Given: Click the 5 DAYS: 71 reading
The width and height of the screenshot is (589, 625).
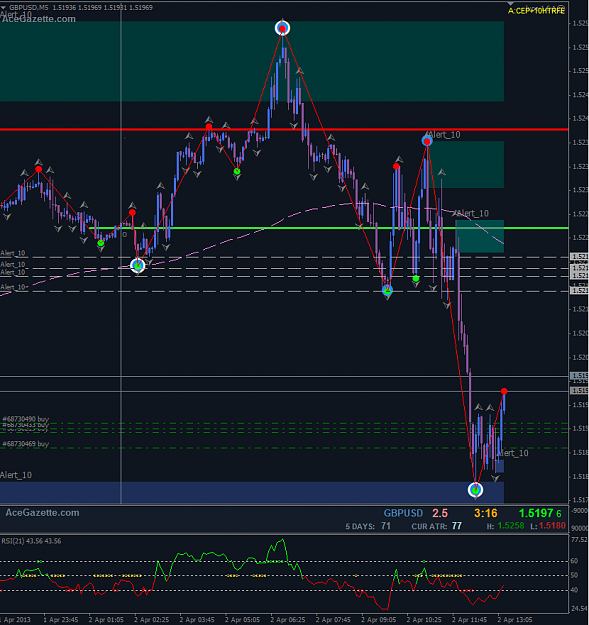Looking at the screenshot, I should coord(368,526).
